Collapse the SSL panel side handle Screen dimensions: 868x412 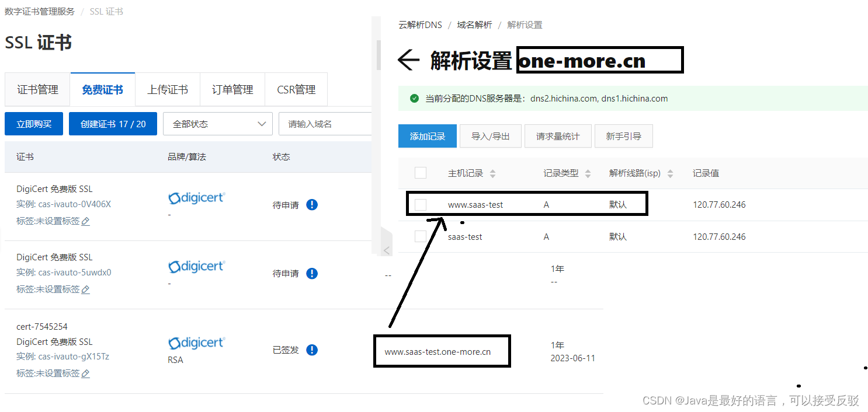pyautogui.click(x=386, y=250)
